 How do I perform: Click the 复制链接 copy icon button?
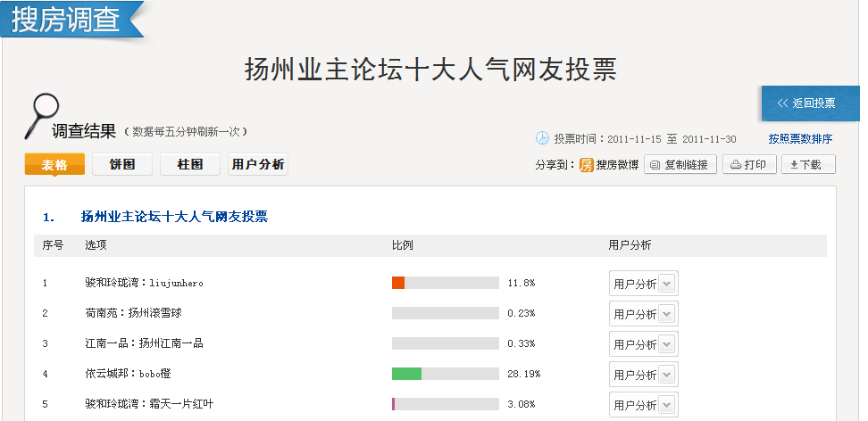click(x=680, y=165)
